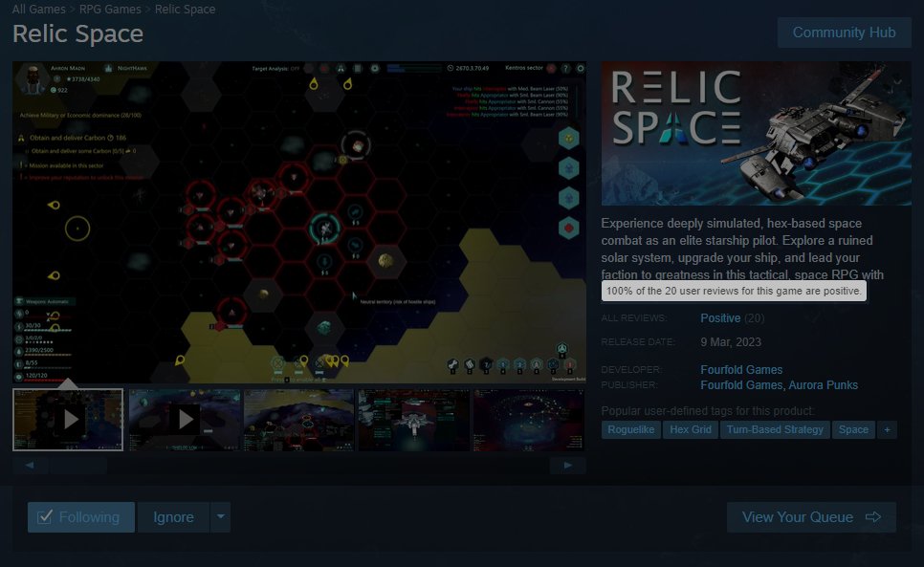Screen dimensions: 924x567
Task: Play the first video thumbnail
Action: (x=68, y=419)
